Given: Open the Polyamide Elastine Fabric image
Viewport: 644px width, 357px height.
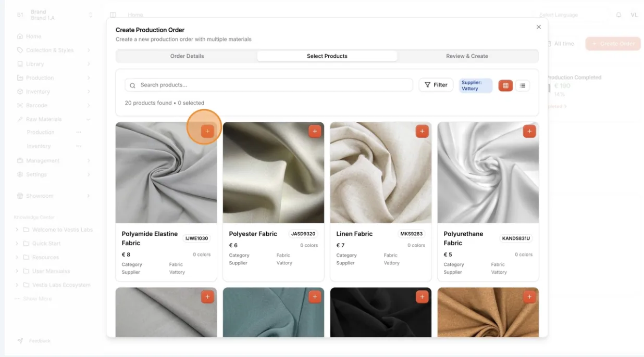Looking at the screenshot, I should [166, 173].
